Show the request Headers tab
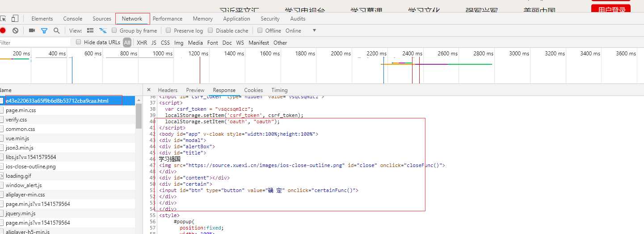Screen dimensions: 644x234 click(168, 90)
